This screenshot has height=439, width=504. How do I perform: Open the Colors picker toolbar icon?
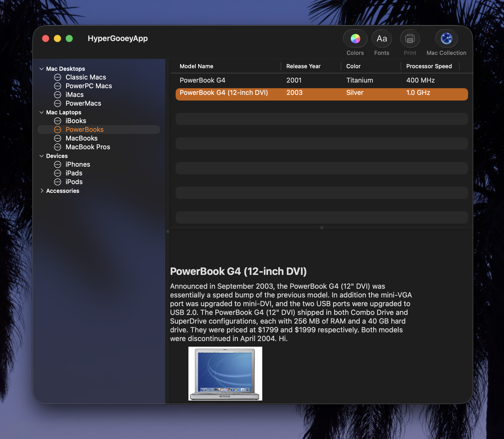click(x=355, y=39)
